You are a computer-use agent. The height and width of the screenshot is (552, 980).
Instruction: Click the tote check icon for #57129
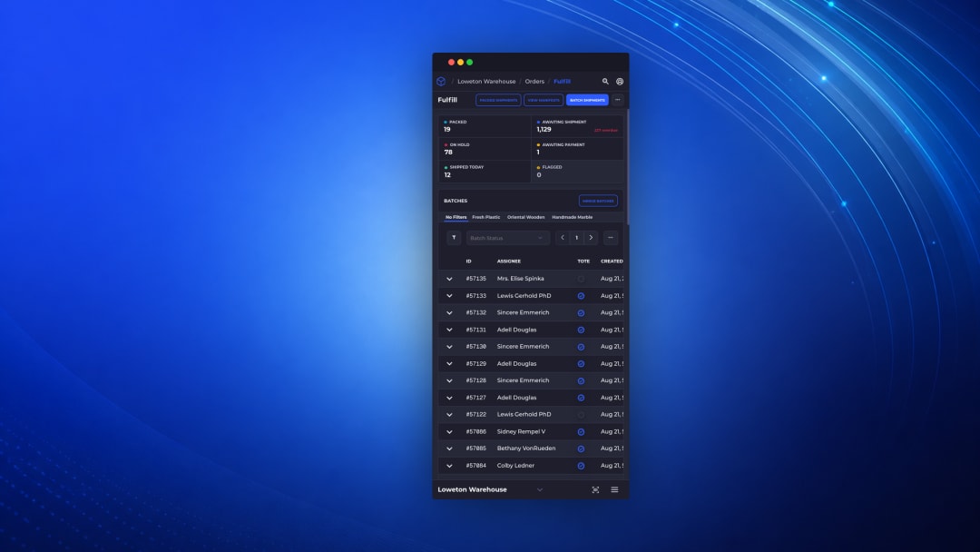coord(582,364)
